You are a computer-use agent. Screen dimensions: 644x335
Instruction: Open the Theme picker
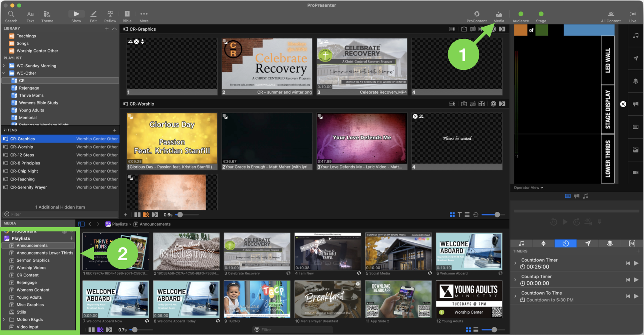click(47, 16)
